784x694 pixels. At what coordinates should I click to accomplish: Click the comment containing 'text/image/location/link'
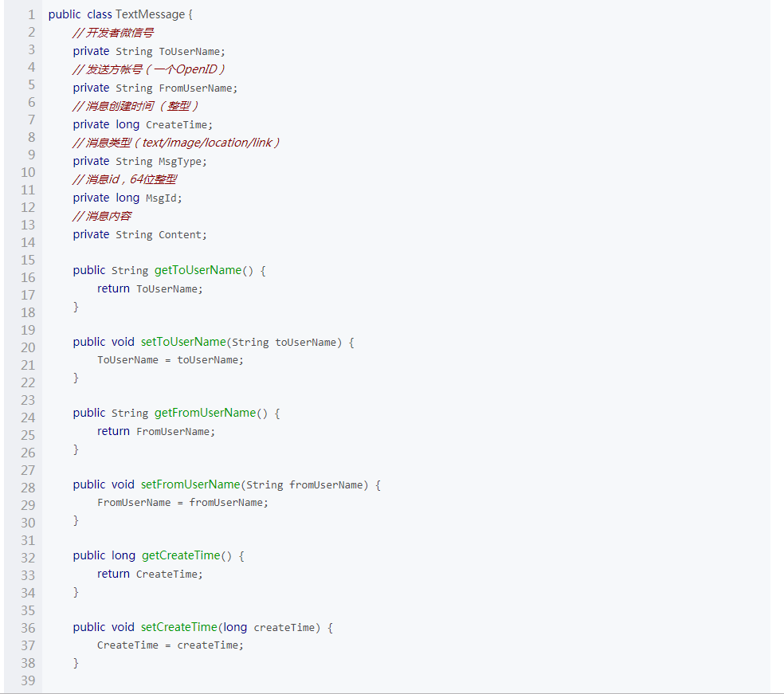click(x=176, y=143)
